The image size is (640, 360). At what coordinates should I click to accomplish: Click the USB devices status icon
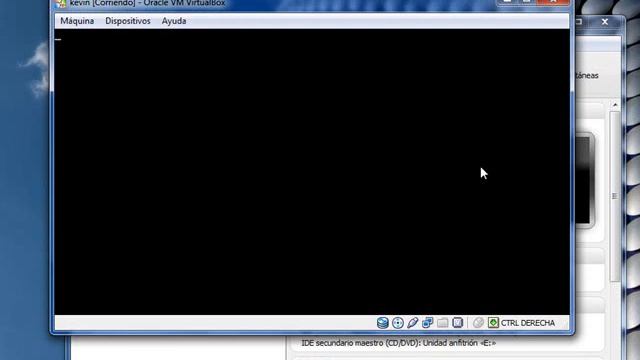[x=413, y=323]
